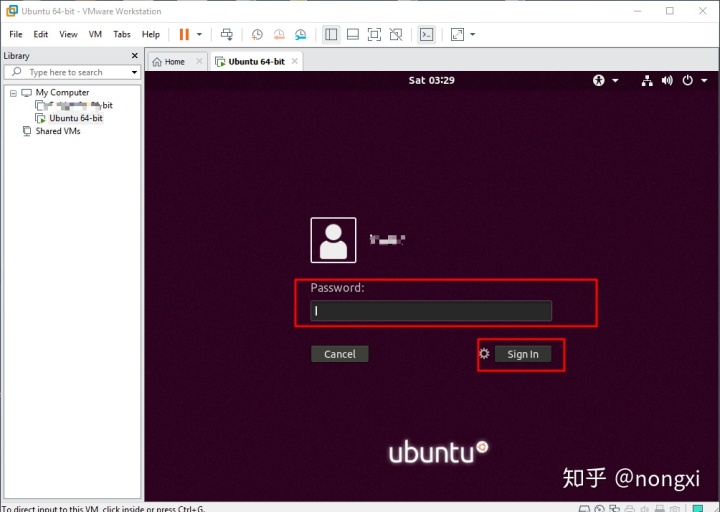Close the Home tab

pos(199,61)
